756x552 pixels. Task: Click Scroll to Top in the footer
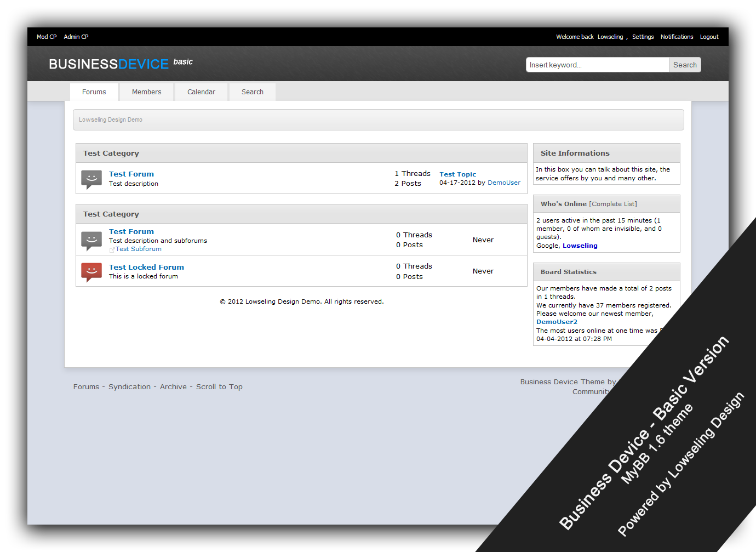click(219, 387)
